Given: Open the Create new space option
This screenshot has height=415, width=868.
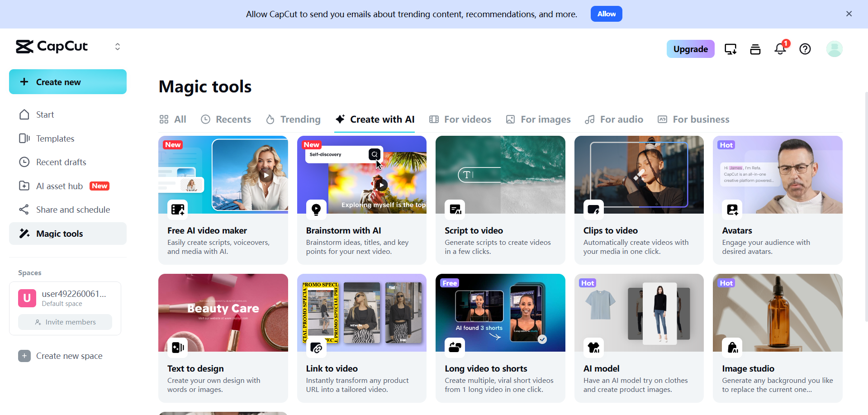Looking at the screenshot, I should 69,356.
